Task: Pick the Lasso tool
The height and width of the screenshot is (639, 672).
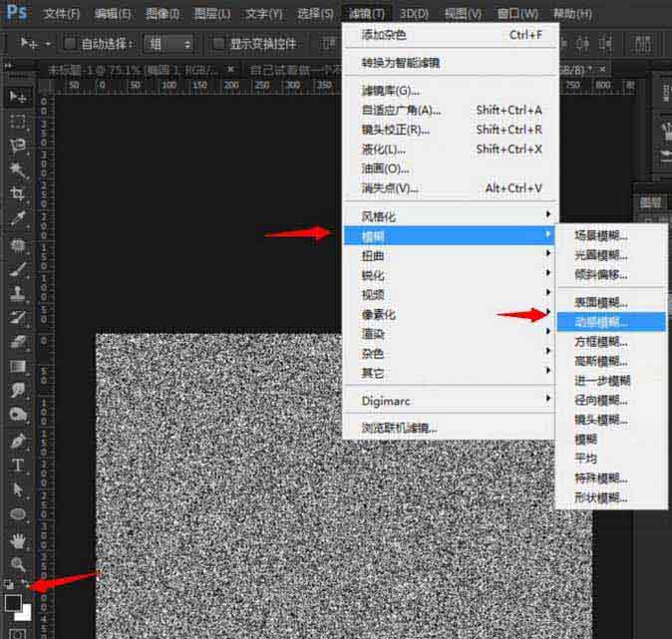Action: tap(18, 147)
